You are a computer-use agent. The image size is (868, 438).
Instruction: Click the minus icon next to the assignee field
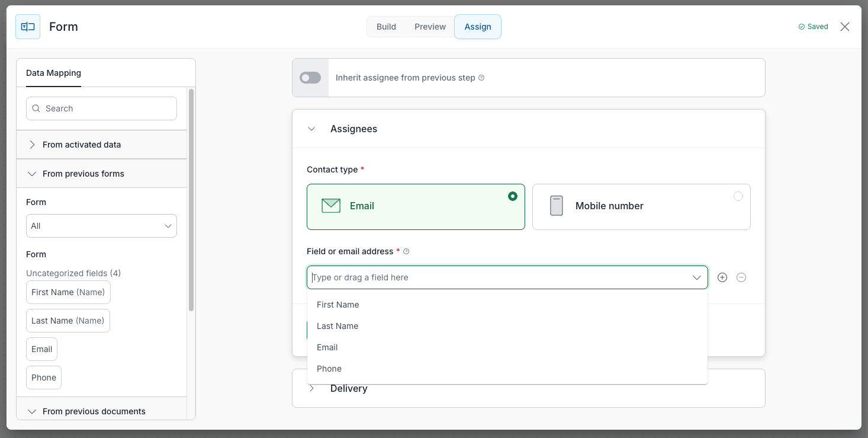[741, 277]
